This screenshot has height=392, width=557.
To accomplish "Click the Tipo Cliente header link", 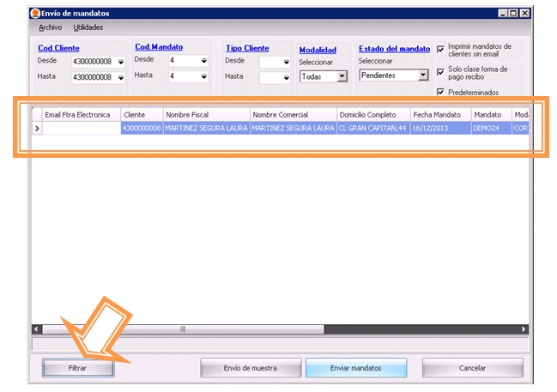I will point(247,48).
